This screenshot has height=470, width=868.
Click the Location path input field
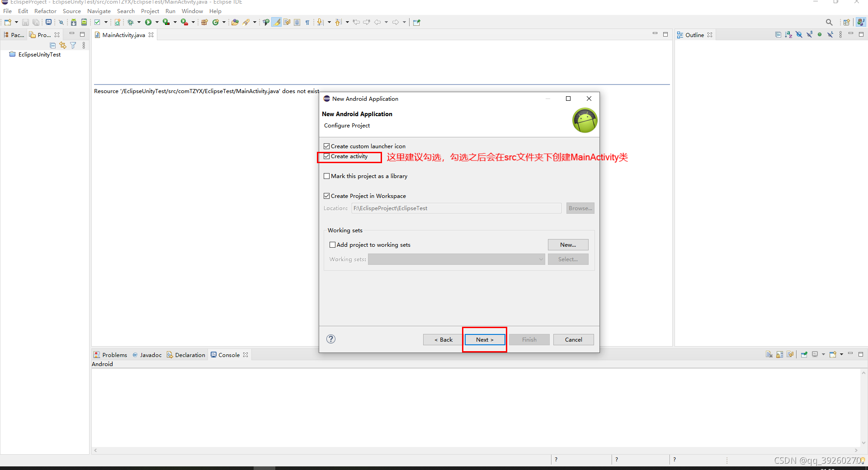(456, 208)
